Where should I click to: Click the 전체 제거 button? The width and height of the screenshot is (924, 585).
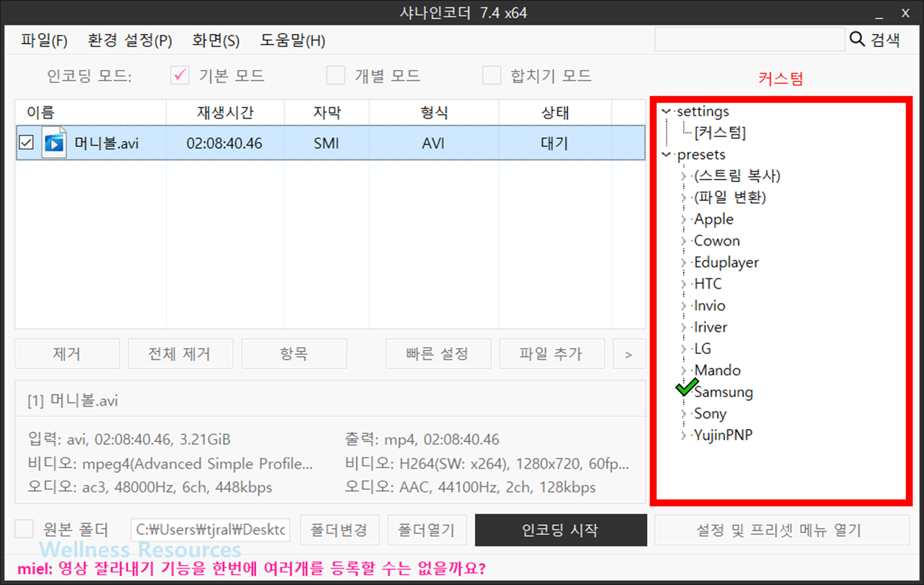[180, 353]
